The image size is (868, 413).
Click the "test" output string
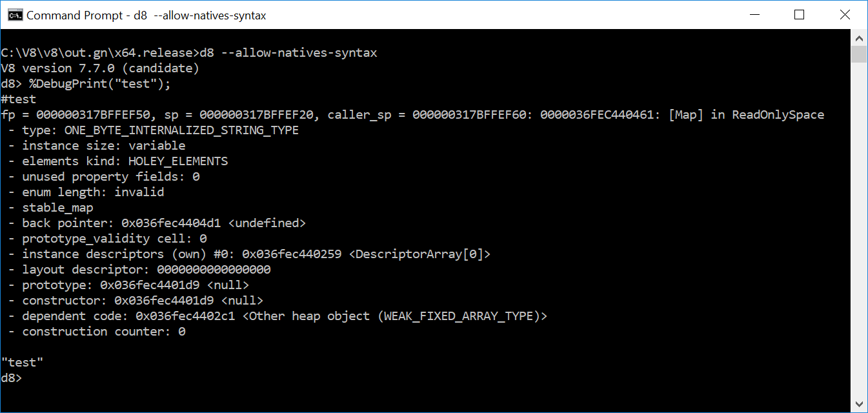click(x=21, y=362)
